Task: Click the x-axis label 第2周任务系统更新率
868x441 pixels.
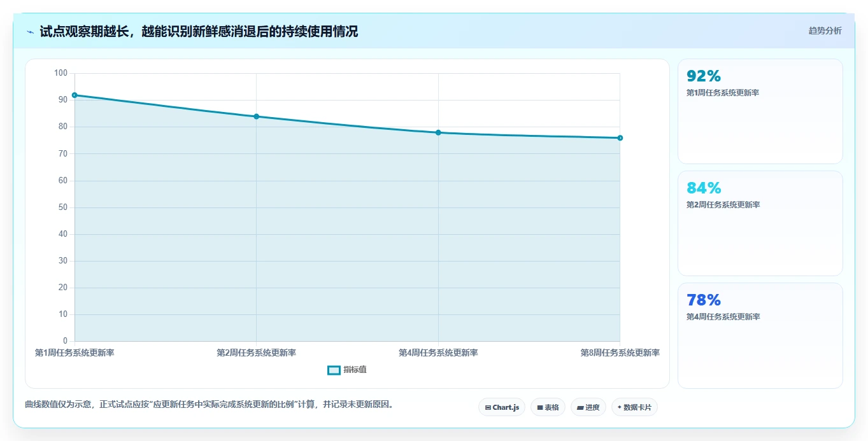Action: [256, 353]
